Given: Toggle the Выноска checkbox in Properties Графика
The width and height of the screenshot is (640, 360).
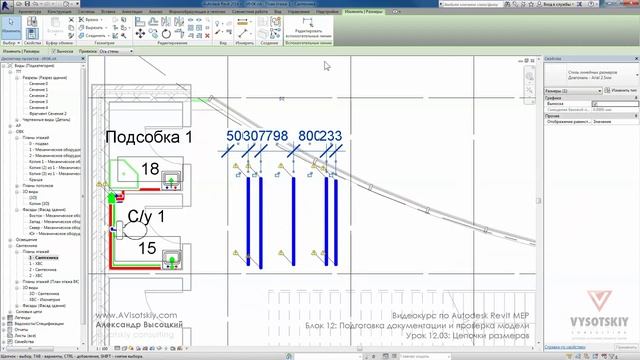Looking at the screenshot, I should pos(595,104).
